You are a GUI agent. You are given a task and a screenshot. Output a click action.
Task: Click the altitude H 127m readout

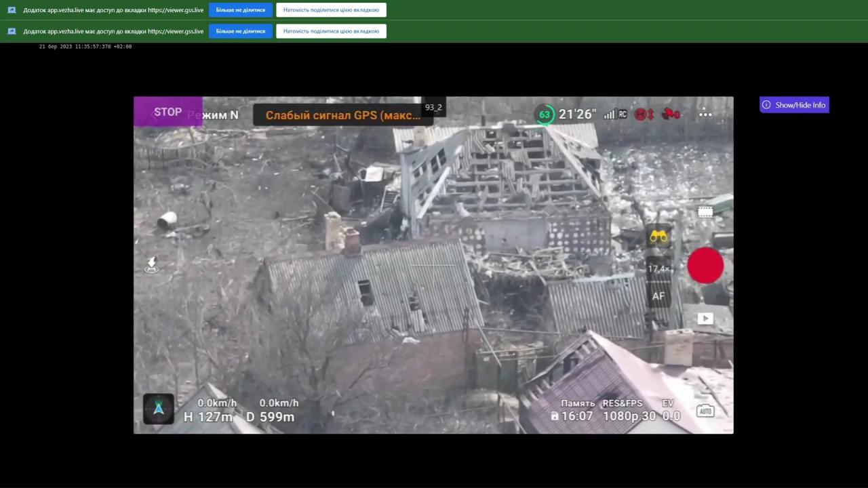tap(208, 417)
